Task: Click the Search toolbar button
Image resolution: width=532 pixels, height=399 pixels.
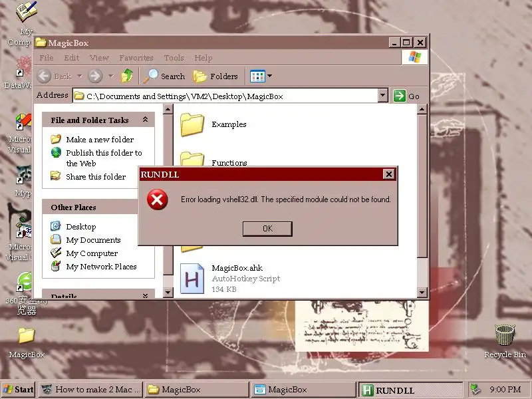Action: click(x=164, y=76)
